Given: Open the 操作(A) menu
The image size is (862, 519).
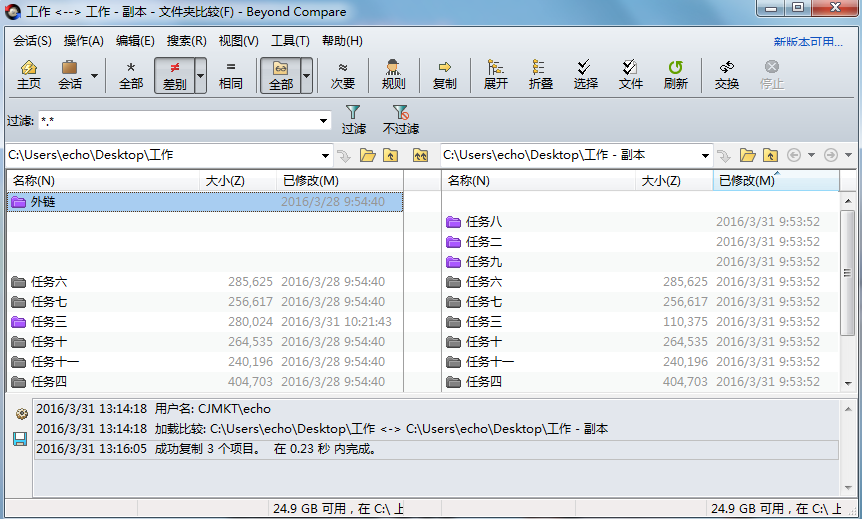Looking at the screenshot, I should [x=84, y=41].
